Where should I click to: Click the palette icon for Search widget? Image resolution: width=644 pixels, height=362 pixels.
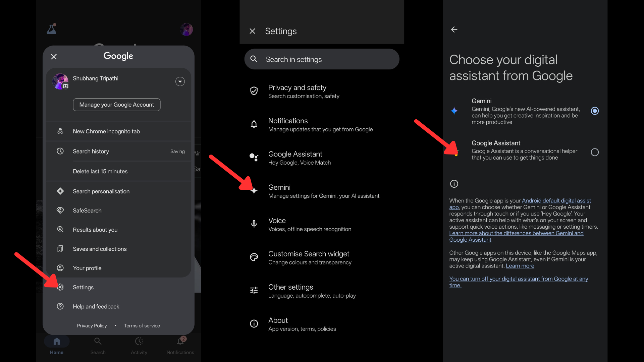254,257
